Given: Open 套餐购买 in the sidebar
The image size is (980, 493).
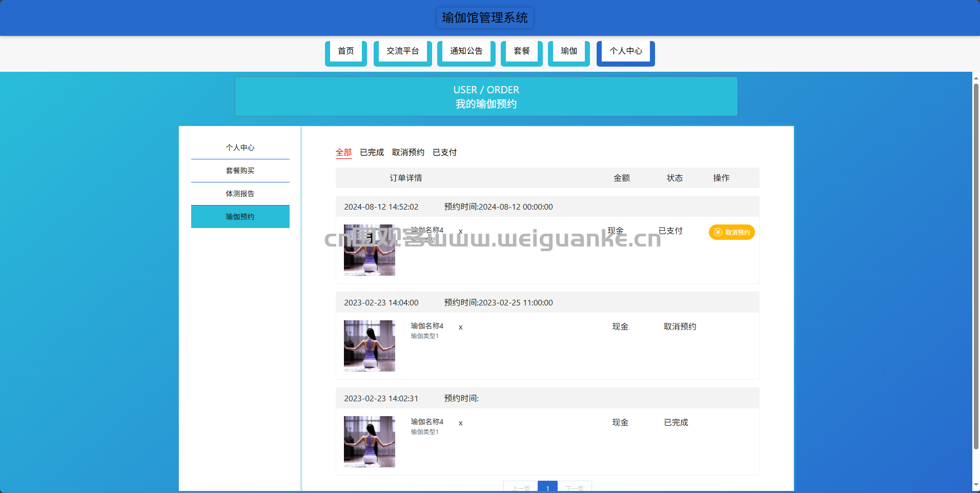Looking at the screenshot, I should pyautogui.click(x=240, y=171).
